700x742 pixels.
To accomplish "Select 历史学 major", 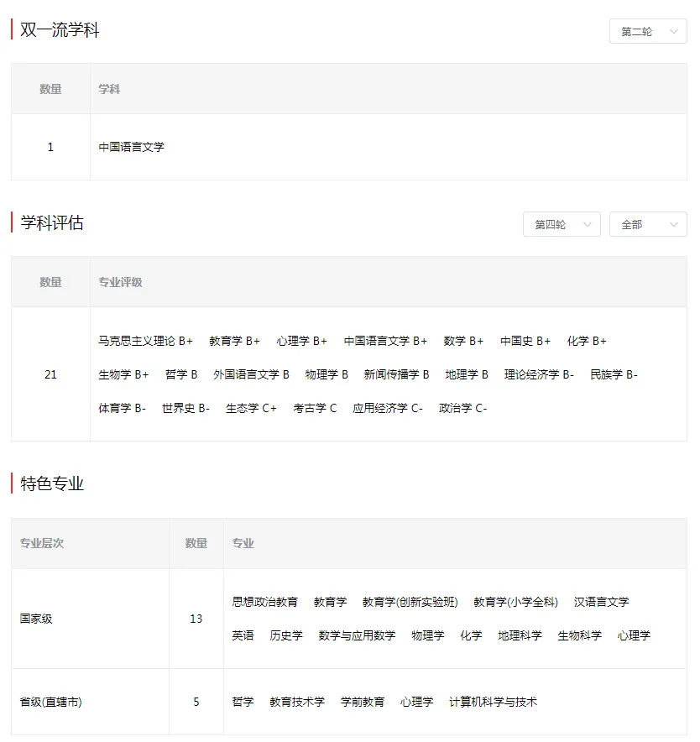I will [x=286, y=635].
